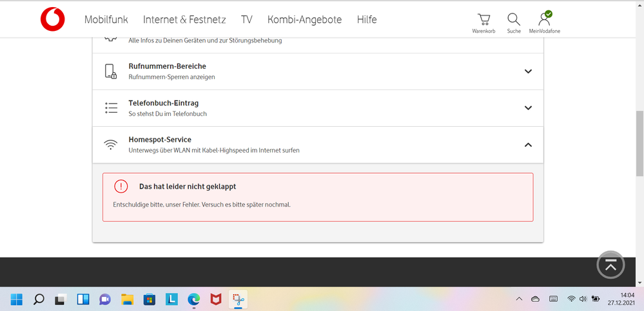Click the phone lock icon beside Rufnummern-Bereiche

point(111,71)
